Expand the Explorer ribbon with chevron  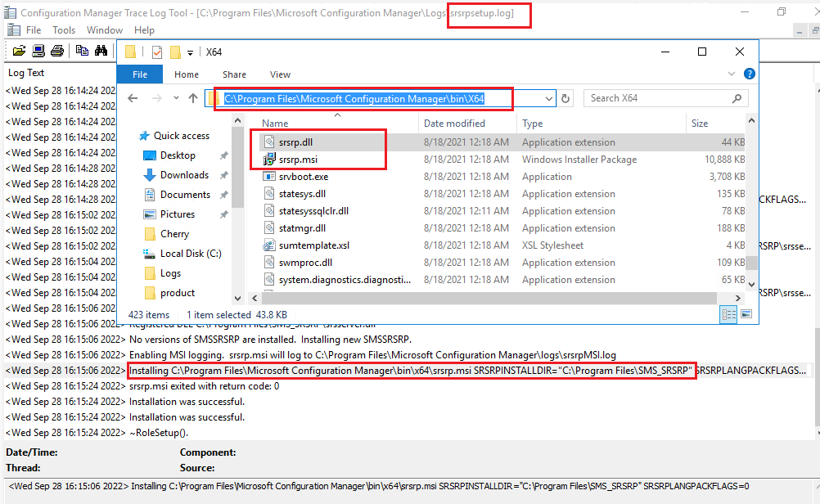pos(732,74)
